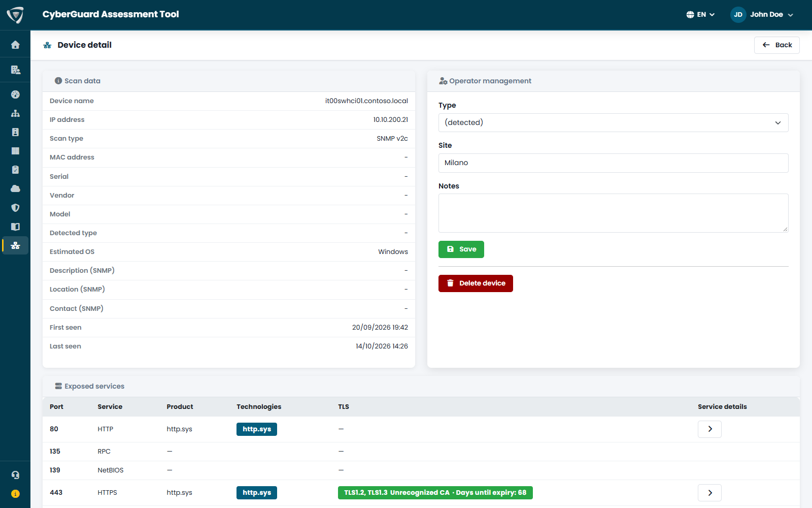The height and width of the screenshot is (508, 812).
Task: Open the gauge dashboard icon in sidebar
Action: click(15, 94)
